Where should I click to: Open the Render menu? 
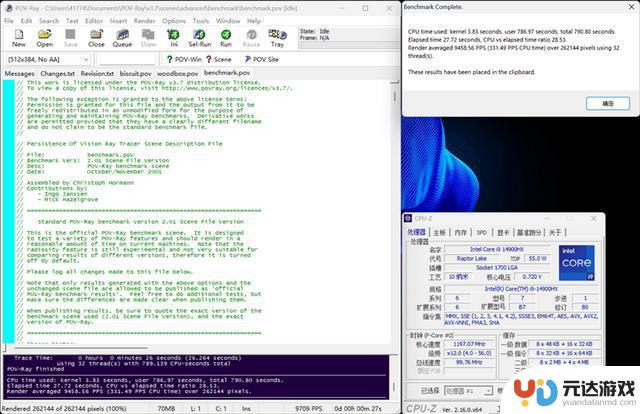(144, 21)
